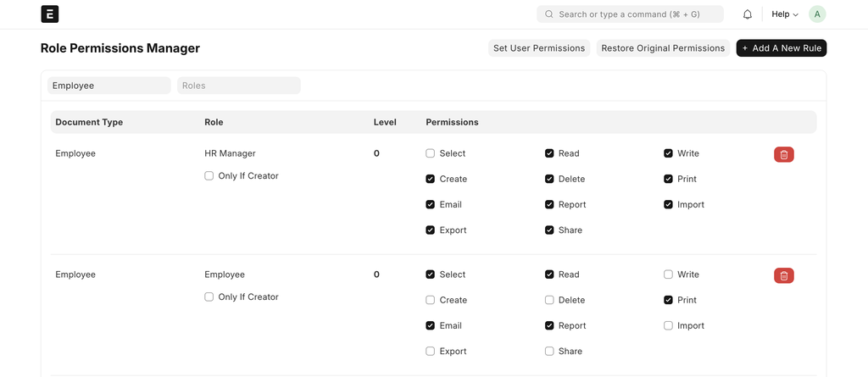868x377 pixels.
Task: Click the HR Manager role name
Action: (x=230, y=153)
